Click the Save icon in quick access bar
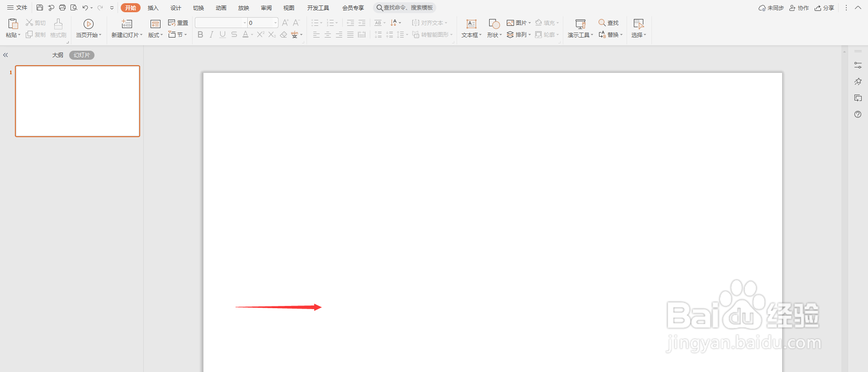Image resolution: width=868 pixels, height=372 pixels. click(40, 8)
